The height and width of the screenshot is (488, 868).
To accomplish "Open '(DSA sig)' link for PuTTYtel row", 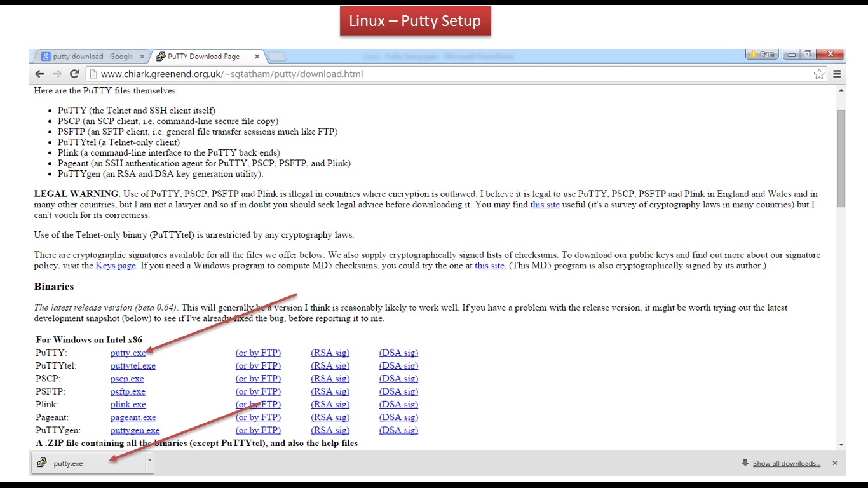I will [x=399, y=365].
